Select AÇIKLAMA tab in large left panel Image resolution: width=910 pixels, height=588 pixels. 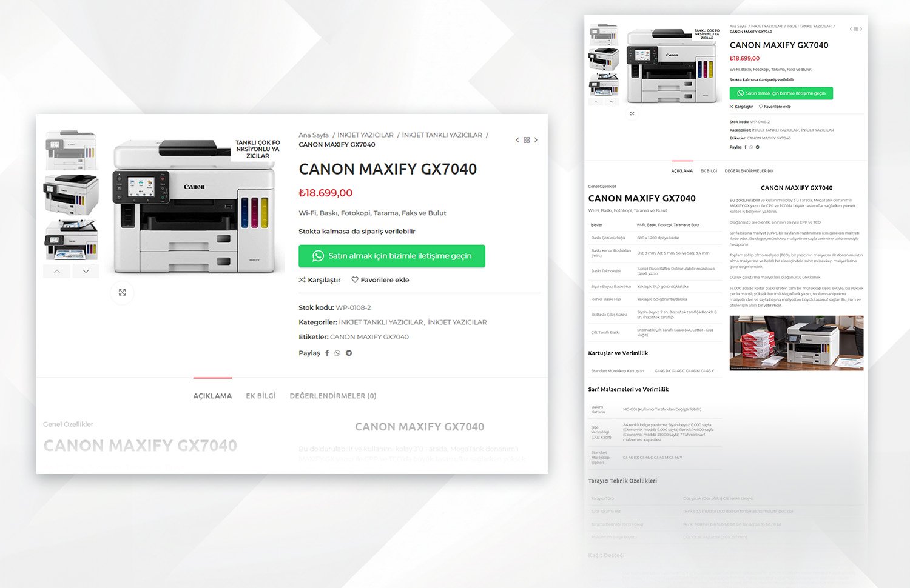tap(212, 396)
